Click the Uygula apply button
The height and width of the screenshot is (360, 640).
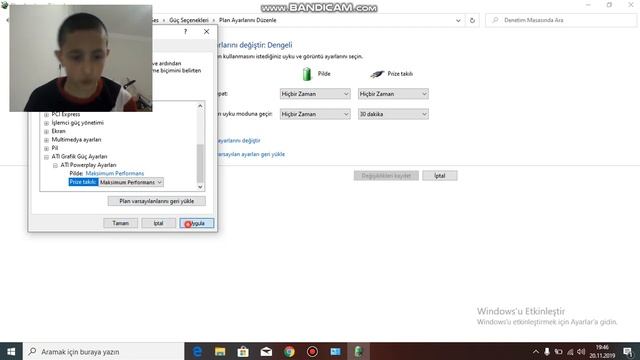point(196,223)
